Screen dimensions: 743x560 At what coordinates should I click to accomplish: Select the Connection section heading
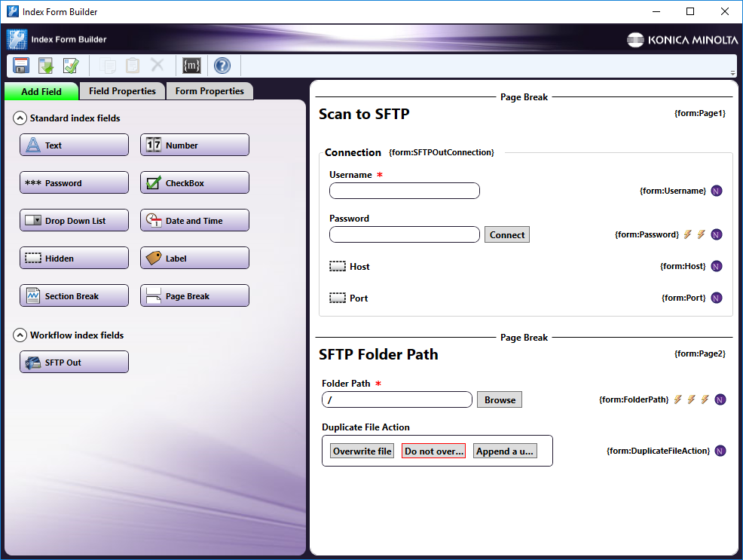(x=353, y=152)
